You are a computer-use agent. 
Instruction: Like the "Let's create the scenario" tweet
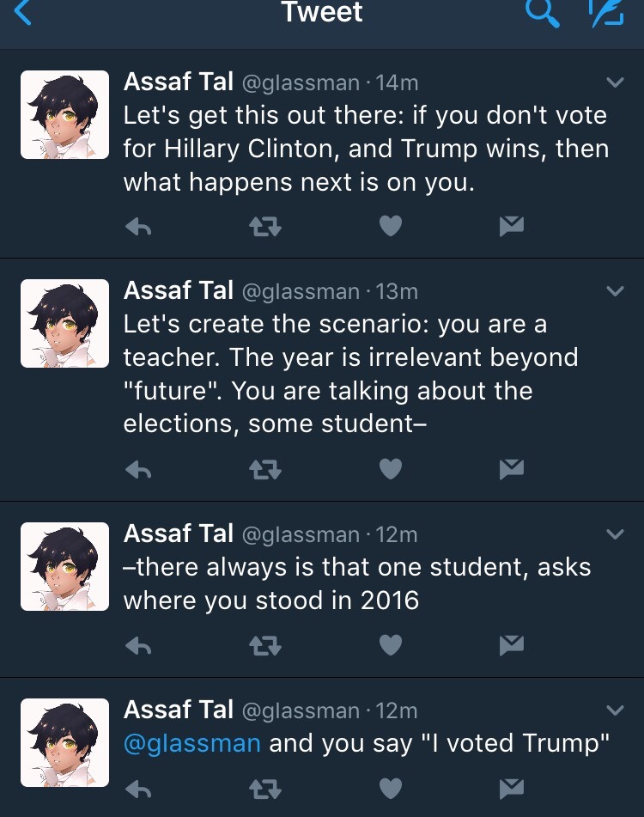391,469
